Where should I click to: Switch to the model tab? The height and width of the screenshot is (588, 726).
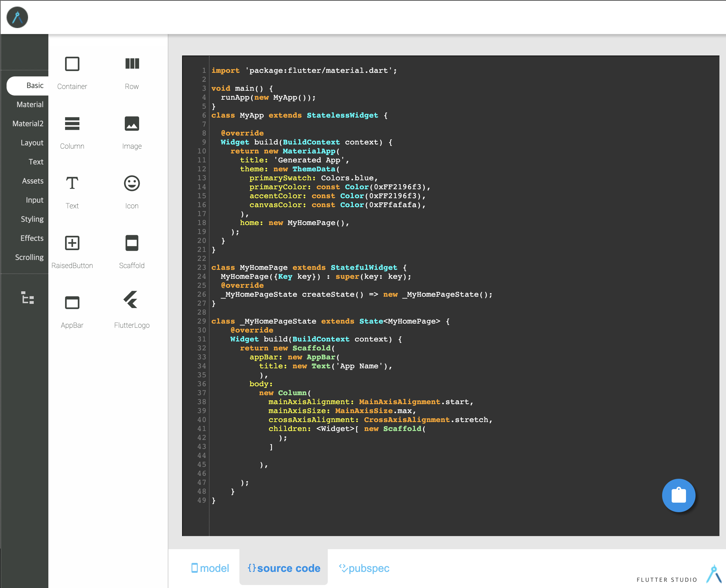[210, 568]
